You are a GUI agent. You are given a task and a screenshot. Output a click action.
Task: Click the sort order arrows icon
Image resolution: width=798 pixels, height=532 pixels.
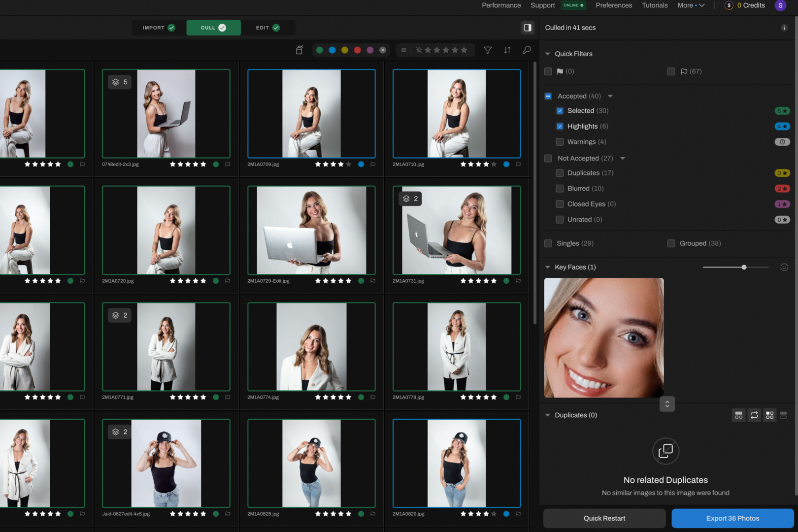pos(507,50)
